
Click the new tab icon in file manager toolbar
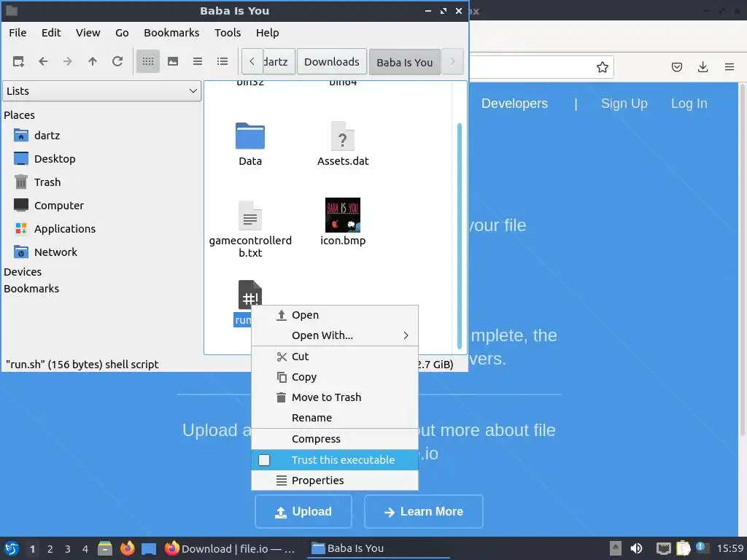pos(18,61)
